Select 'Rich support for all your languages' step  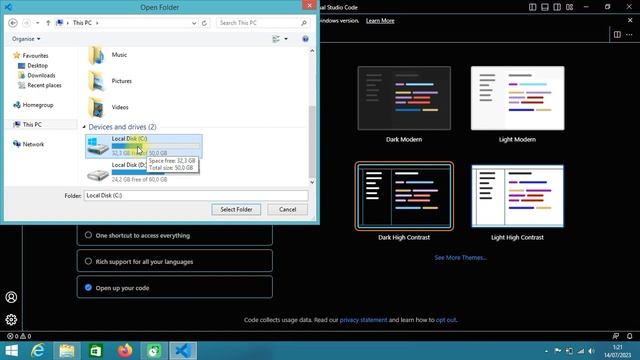coord(175,261)
